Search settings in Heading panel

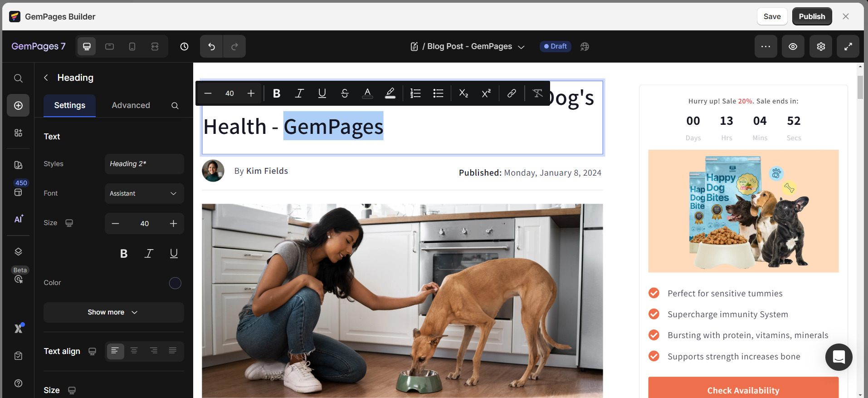coord(175,106)
